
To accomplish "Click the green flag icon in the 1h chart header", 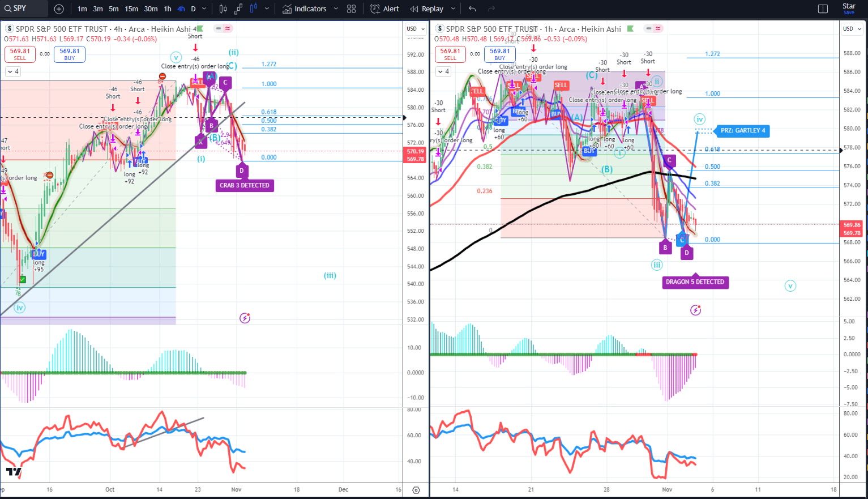I will [x=630, y=28].
